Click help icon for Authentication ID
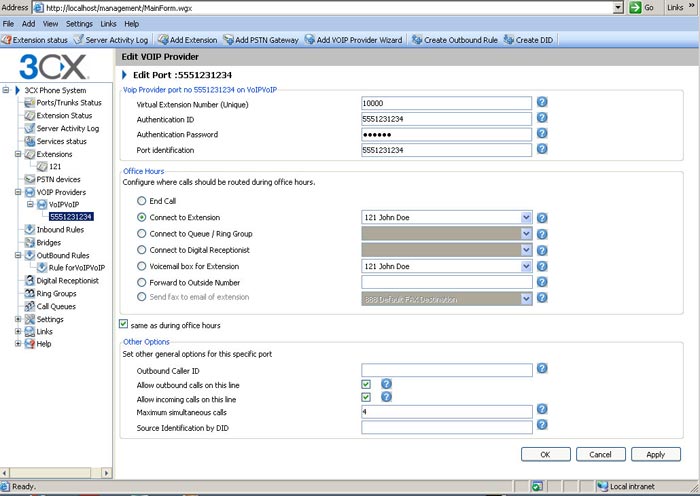Image resolution: width=700 pixels, height=496 pixels. pos(542,117)
